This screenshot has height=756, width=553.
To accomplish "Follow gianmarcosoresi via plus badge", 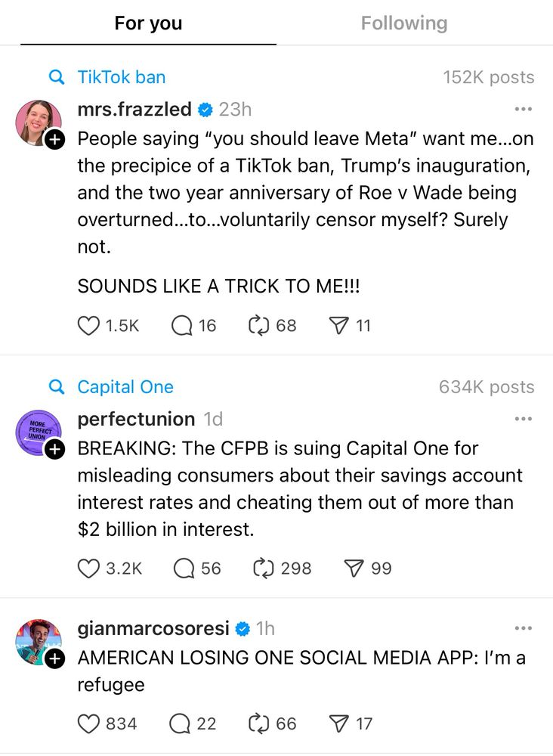I will 54,658.
